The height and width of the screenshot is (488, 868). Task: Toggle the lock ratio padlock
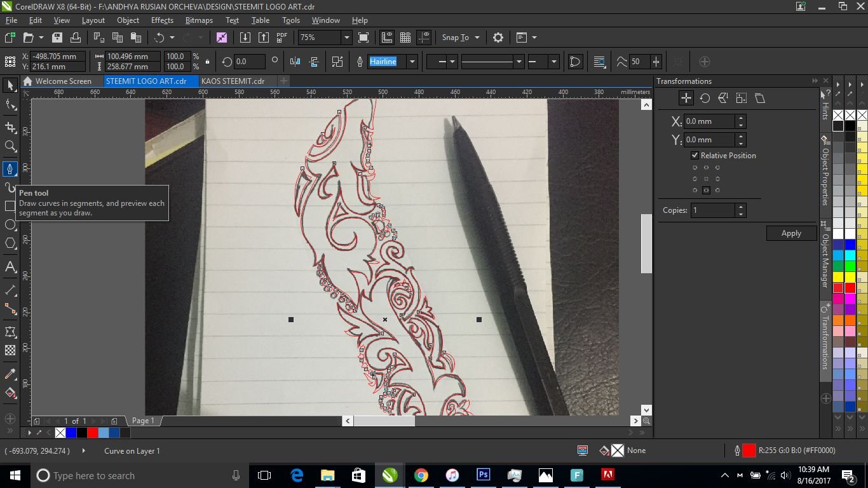point(207,62)
